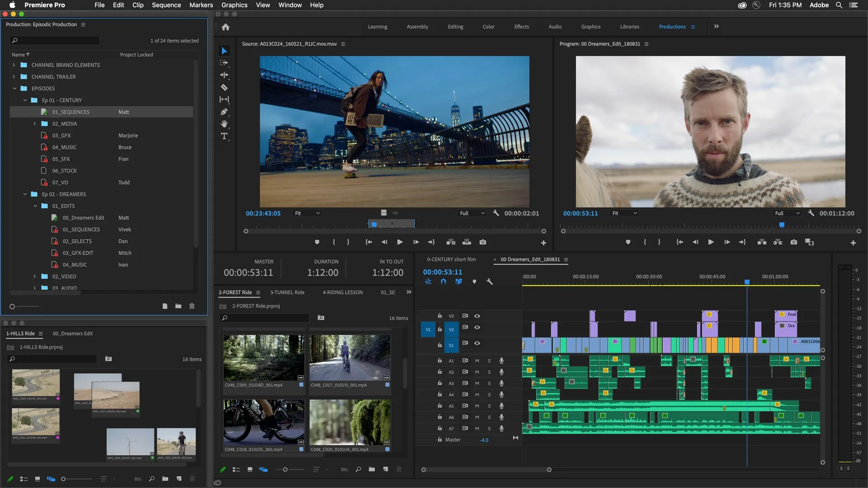This screenshot has height=488, width=868.
Task: Switch to the Effects workspace tab
Action: 521,26
